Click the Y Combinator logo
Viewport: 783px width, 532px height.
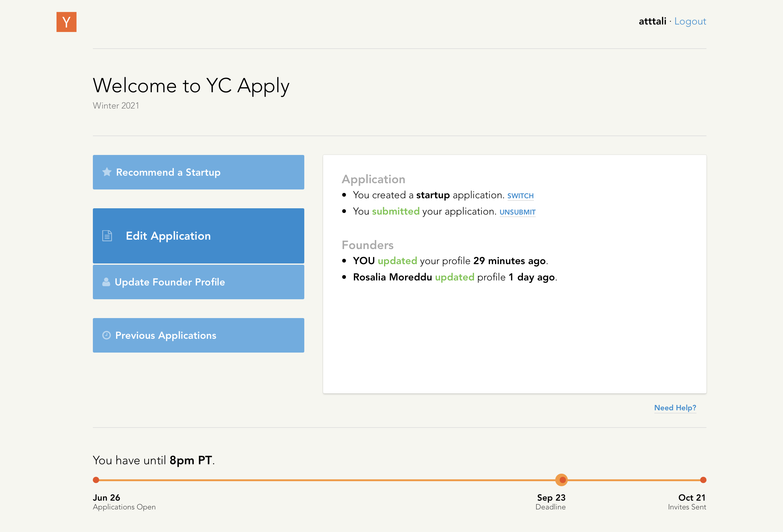67,22
